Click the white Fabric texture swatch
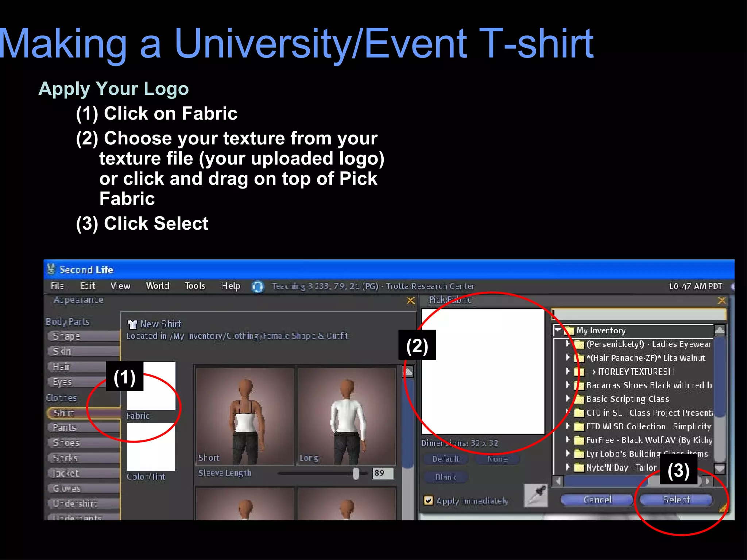 coord(151,386)
